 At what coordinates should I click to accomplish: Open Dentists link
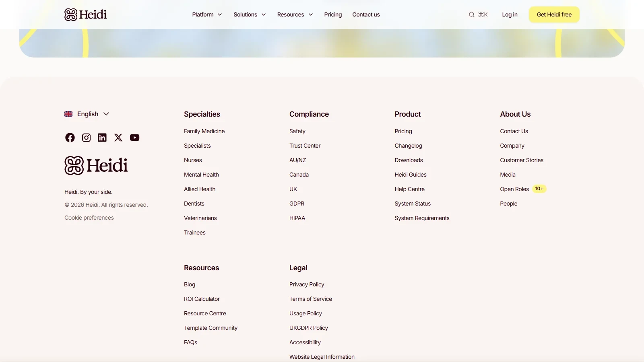point(194,204)
